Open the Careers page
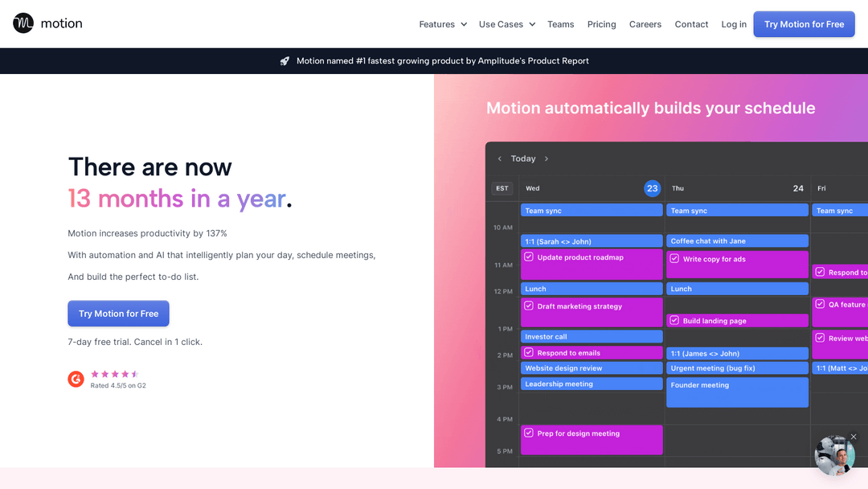Image resolution: width=868 pixels, height=489 pixels. point(645,24)
